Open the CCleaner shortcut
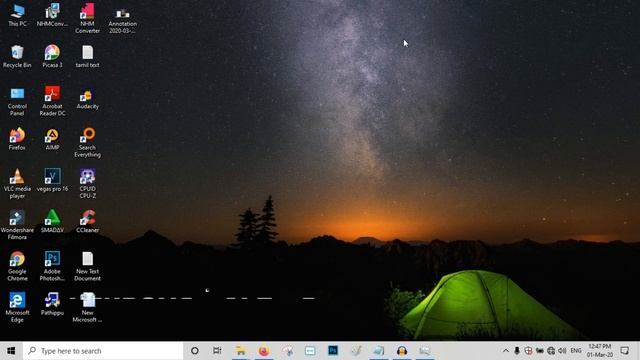640x360 pixels. pyautogui.click(x=87, y=222)
